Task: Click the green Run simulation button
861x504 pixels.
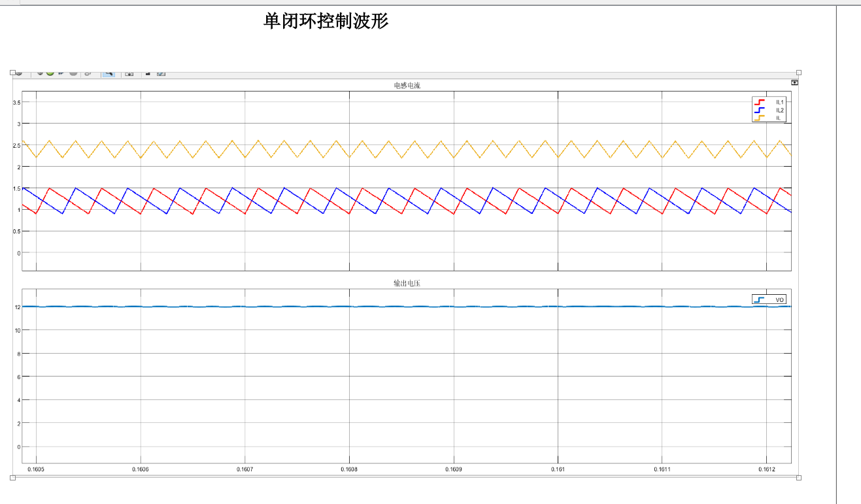Action: click(50, 73)
